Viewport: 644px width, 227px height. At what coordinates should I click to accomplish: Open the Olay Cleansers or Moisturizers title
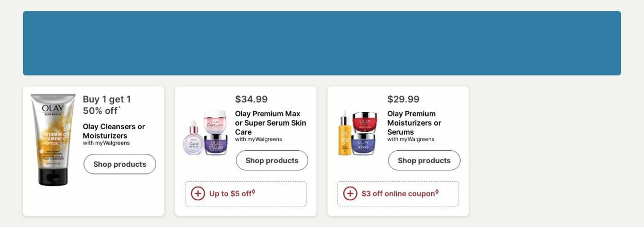tap(114, 131)
